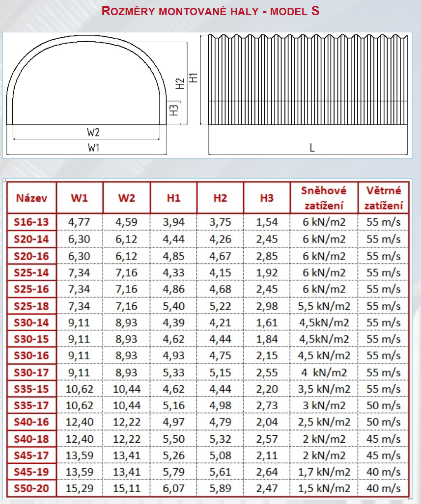
Task: Select the S30-17 row name
Action: click(x=31, y=372)
